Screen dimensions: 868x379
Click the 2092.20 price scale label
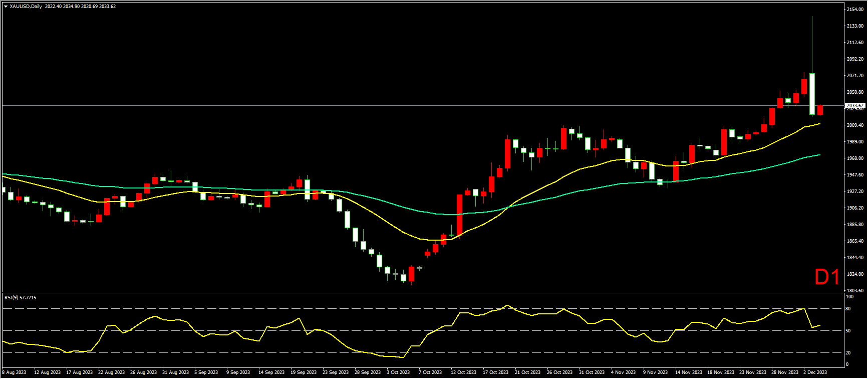click(x=854, y=59)
